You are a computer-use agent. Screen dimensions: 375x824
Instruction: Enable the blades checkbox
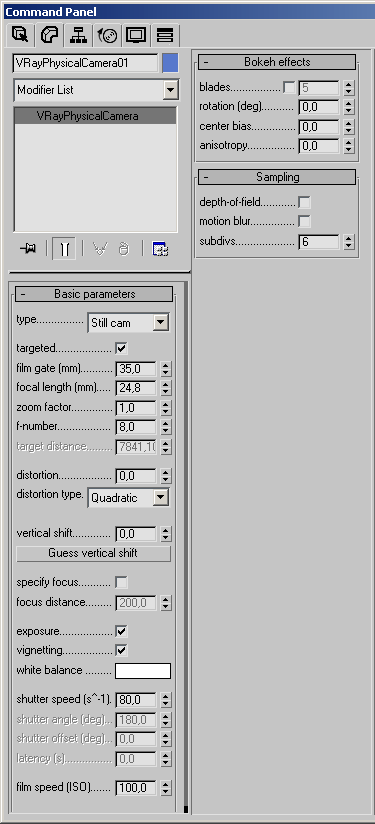[x=289, y=87]
